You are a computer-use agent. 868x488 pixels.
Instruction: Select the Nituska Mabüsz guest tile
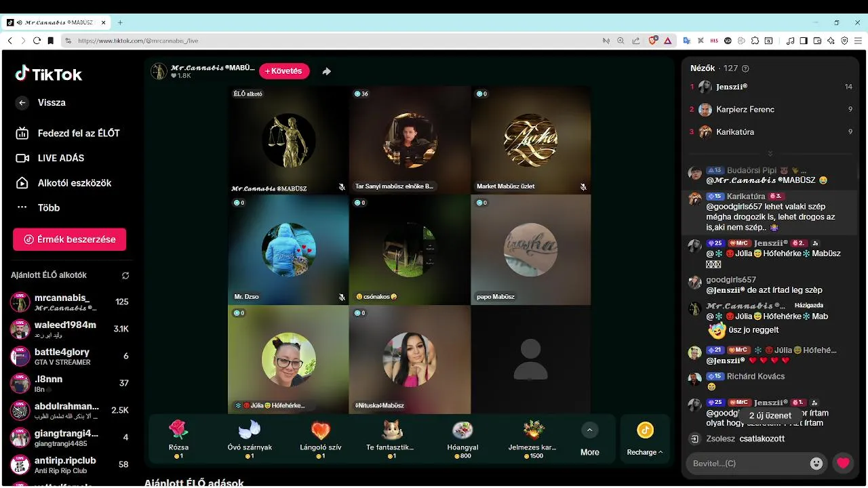point(410,359)
